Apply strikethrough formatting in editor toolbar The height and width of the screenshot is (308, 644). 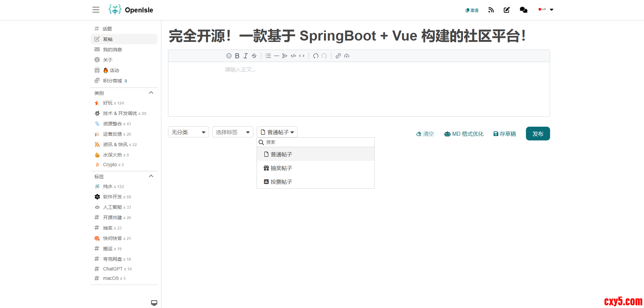click(x=254, y=56)
